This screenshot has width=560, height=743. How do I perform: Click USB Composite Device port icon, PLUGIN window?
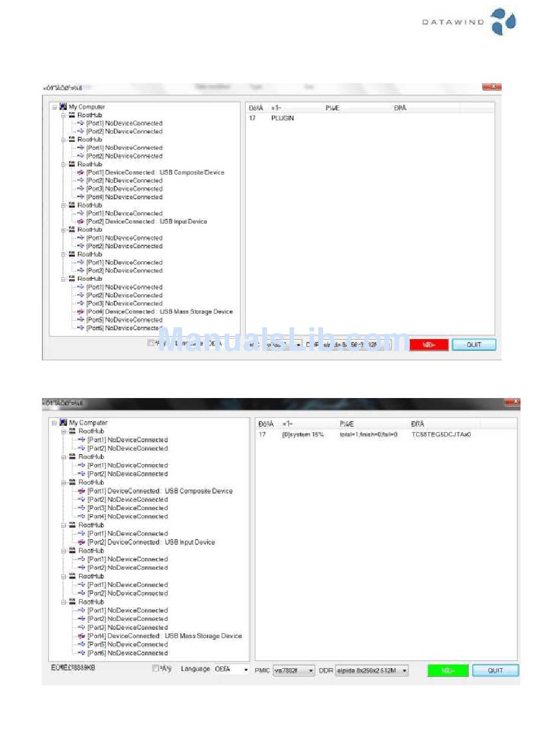(x=81, y=173)
